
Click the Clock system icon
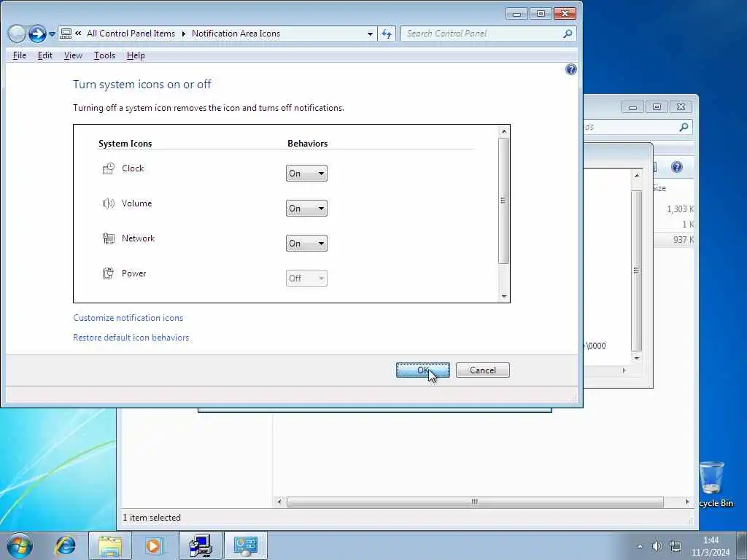pyautogui.click(x=108, y=168)
